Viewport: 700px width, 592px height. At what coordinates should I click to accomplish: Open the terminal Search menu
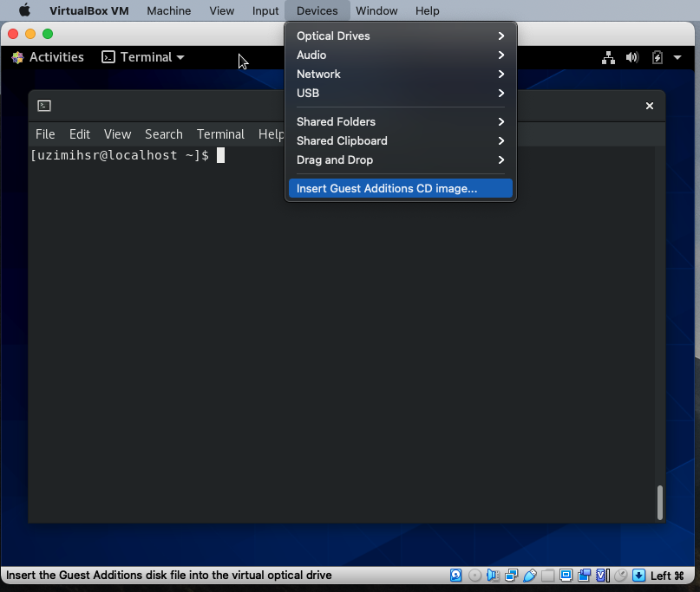164,134
